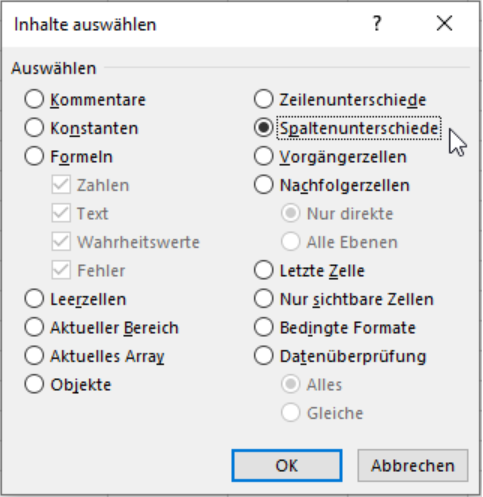The height and width of the screenshot is (497, 483).
Task: Click the help question mark icon
Action: pyautogui.click(x=377, y=24)
